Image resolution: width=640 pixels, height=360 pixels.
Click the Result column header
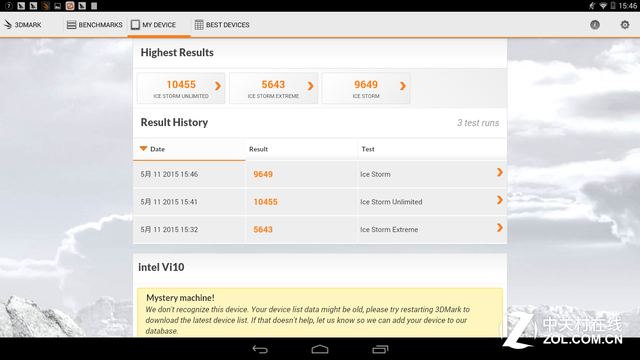(301, 149)
